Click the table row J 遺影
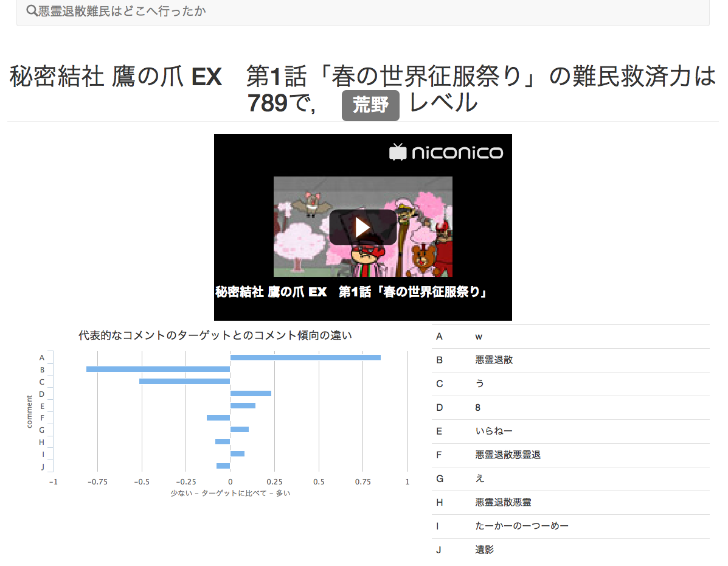Screen dimensions: 728x566 tap(570, 550)
